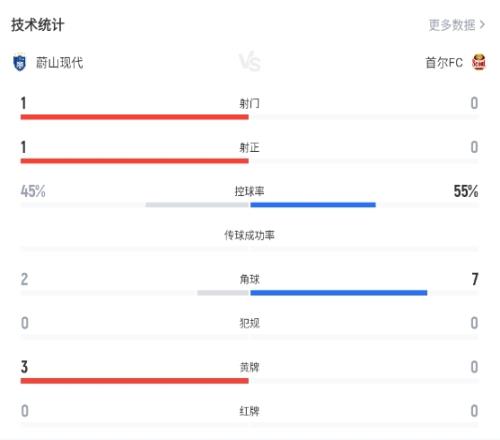Select the 犯规 fouls label

coord(249,323)
